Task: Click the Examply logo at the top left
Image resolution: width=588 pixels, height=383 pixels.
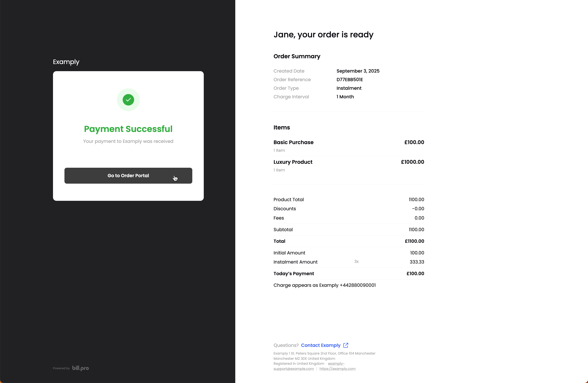Action: tap(66, 62)
